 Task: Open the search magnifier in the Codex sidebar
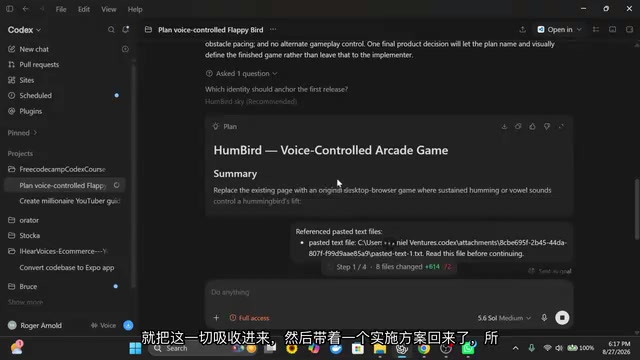[111, 30]
